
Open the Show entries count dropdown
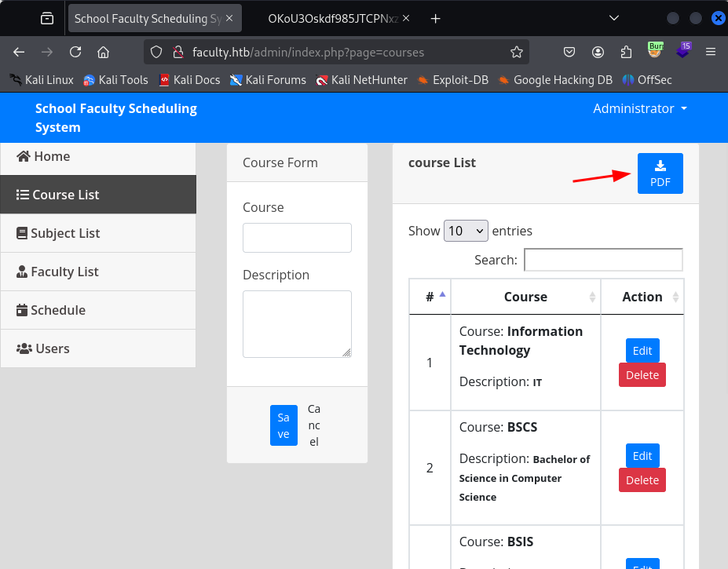pos(466,231)
